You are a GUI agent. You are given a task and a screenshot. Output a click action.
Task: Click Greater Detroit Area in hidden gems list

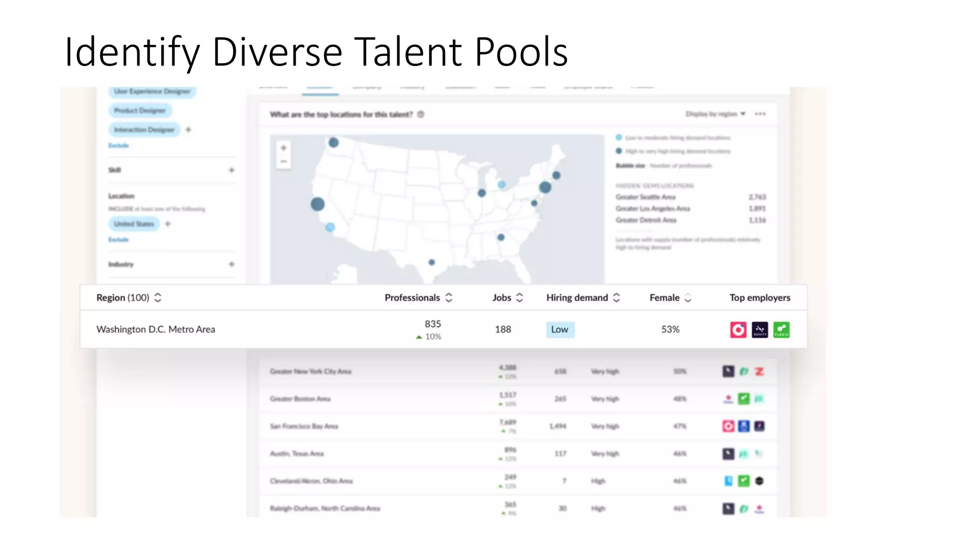point(646,220)
